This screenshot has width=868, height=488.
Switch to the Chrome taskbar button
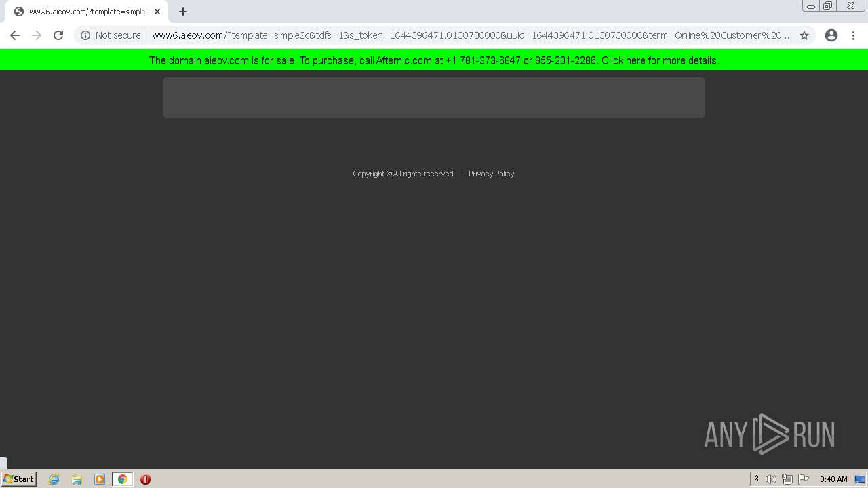(x=122, y=479)
